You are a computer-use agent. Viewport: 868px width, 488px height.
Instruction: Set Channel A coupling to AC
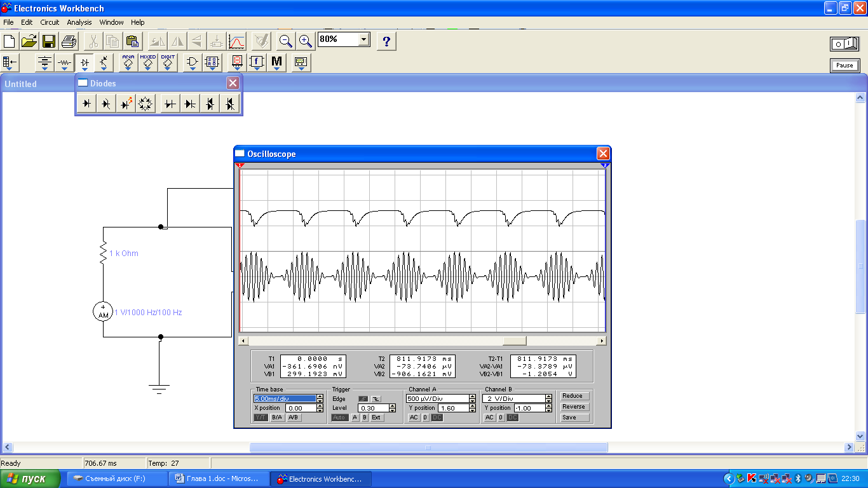pos(414,417)
